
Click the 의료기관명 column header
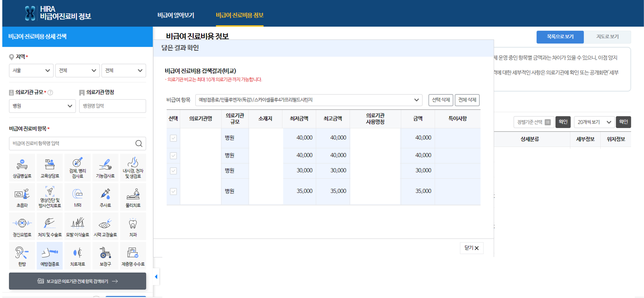pos(200,119)
